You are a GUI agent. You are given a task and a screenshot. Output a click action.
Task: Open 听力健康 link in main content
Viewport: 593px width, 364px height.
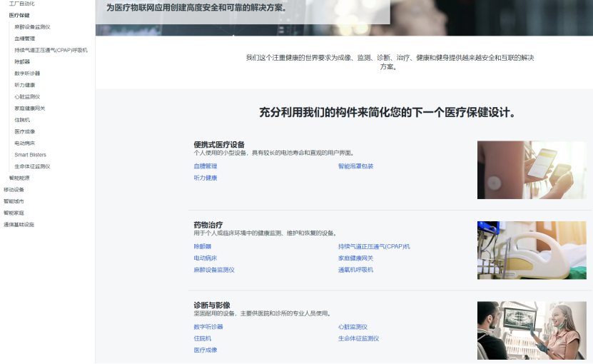click(206, 178)
